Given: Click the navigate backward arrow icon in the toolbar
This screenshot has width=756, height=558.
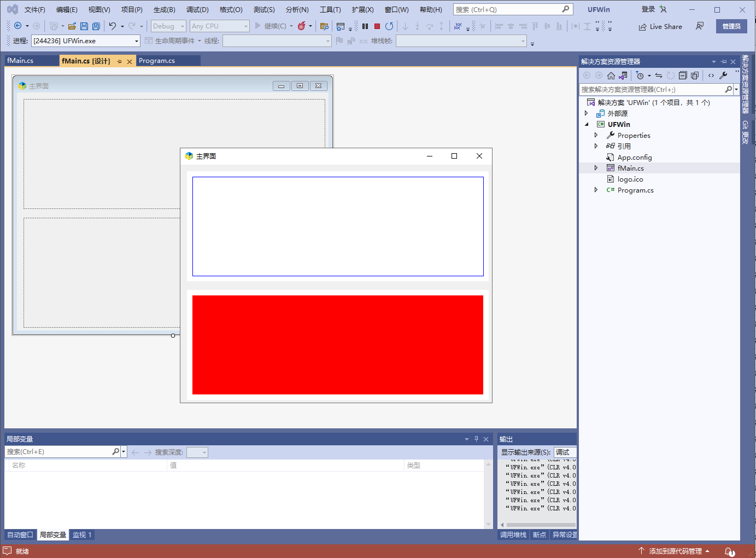Looking at the screenshot, I should 17,26.
